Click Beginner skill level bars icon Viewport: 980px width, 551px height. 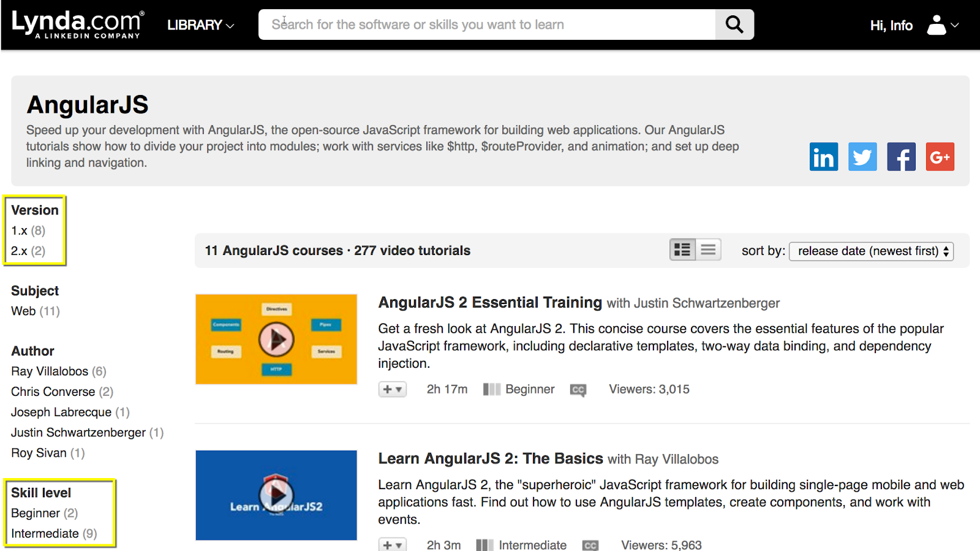pos(492,389)
